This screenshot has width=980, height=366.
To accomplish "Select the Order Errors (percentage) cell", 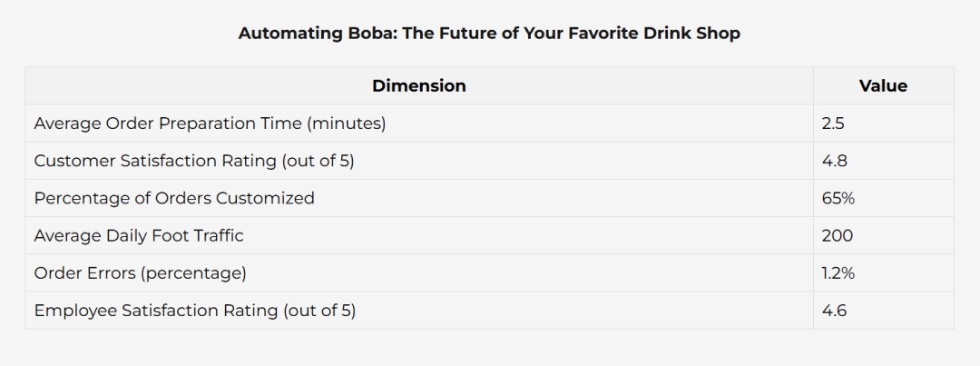I will 418,273.
